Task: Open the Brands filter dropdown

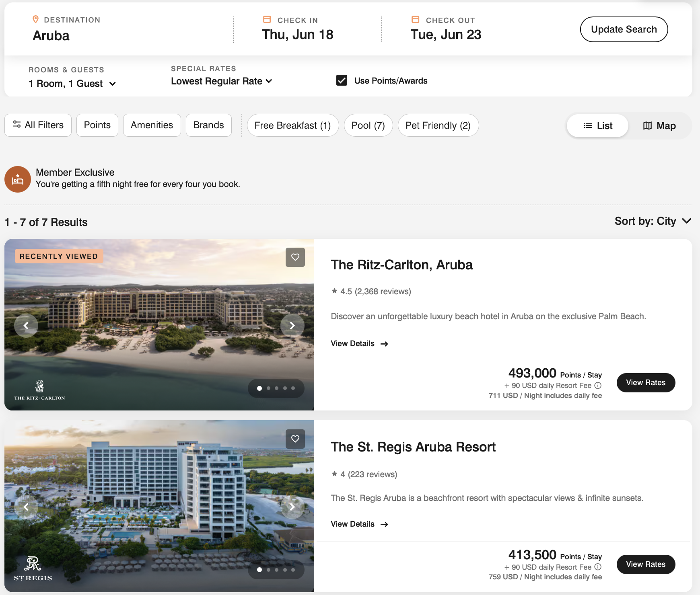Action: (209, 125)
